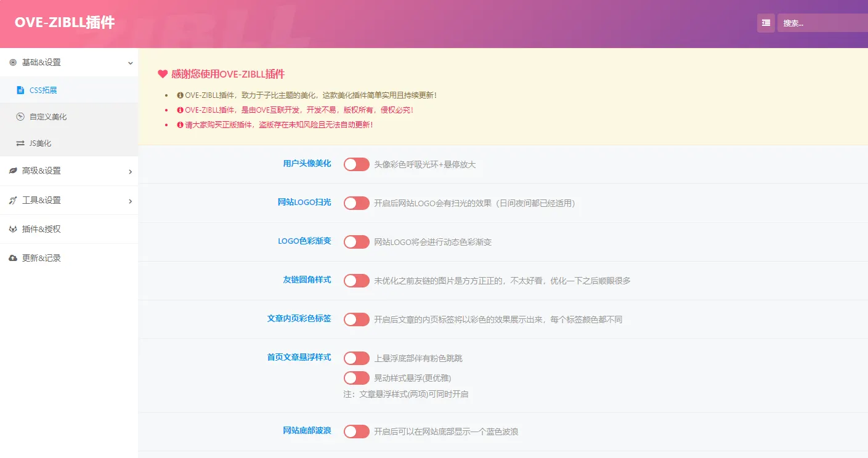The height and width of the screenshot is (458, 868).
Task: Open the 自定义美化 submenu item
Action: [x=69, y=116]
